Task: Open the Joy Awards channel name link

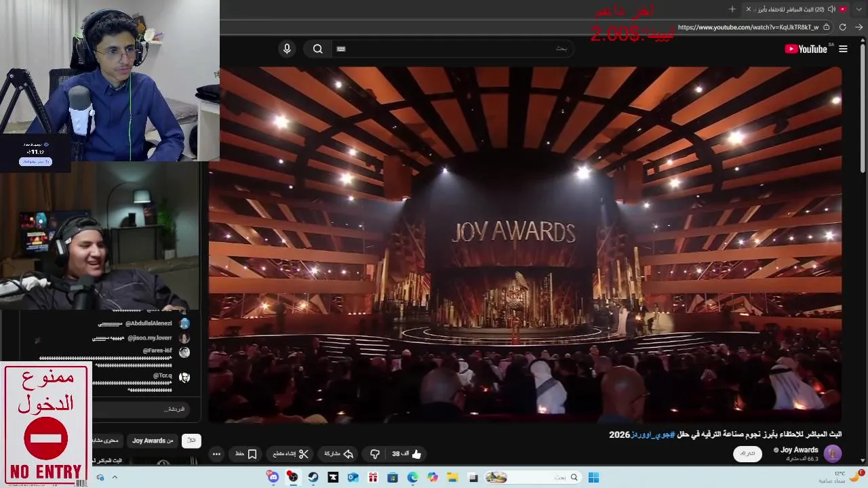Action: [799, 450]
